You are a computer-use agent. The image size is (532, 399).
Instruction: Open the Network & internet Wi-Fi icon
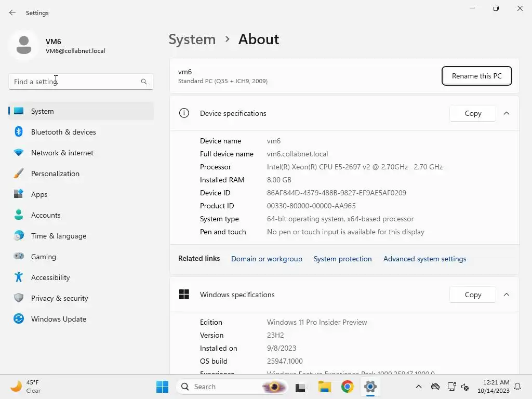pos(19,152)
